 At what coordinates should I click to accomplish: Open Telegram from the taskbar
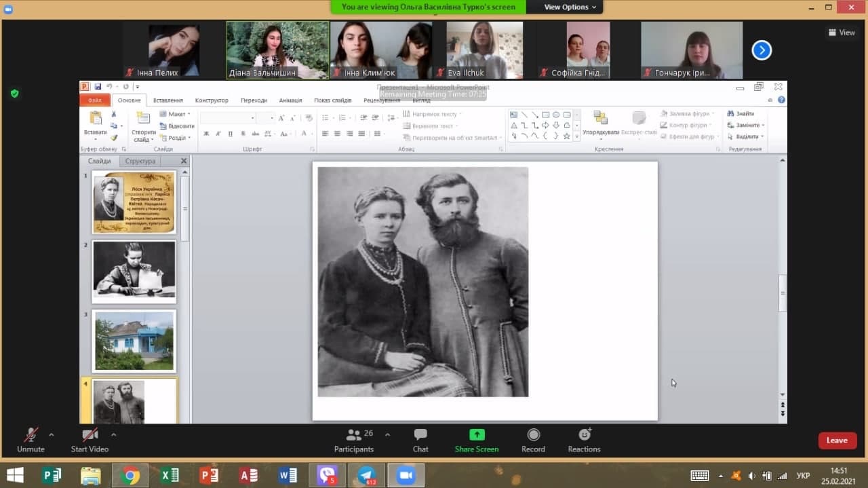[367, 476]
